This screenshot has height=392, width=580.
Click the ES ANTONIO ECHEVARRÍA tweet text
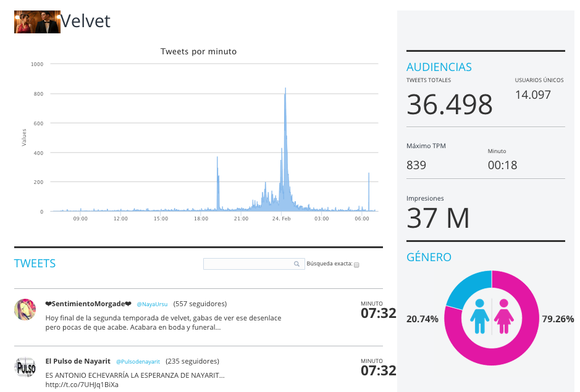(x=135, y=375)
